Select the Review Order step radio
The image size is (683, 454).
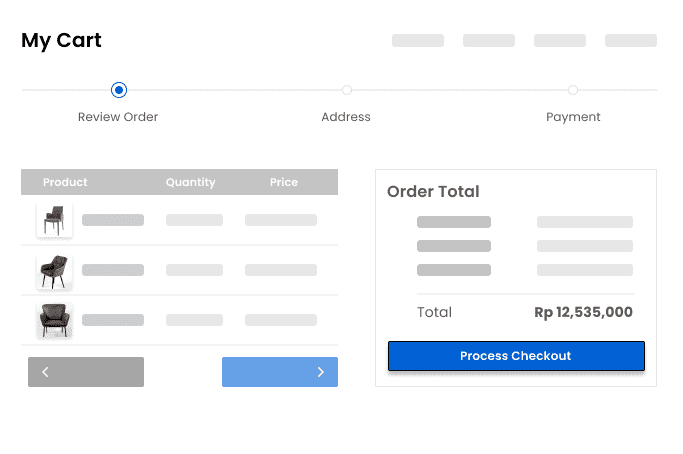(119, 90)
